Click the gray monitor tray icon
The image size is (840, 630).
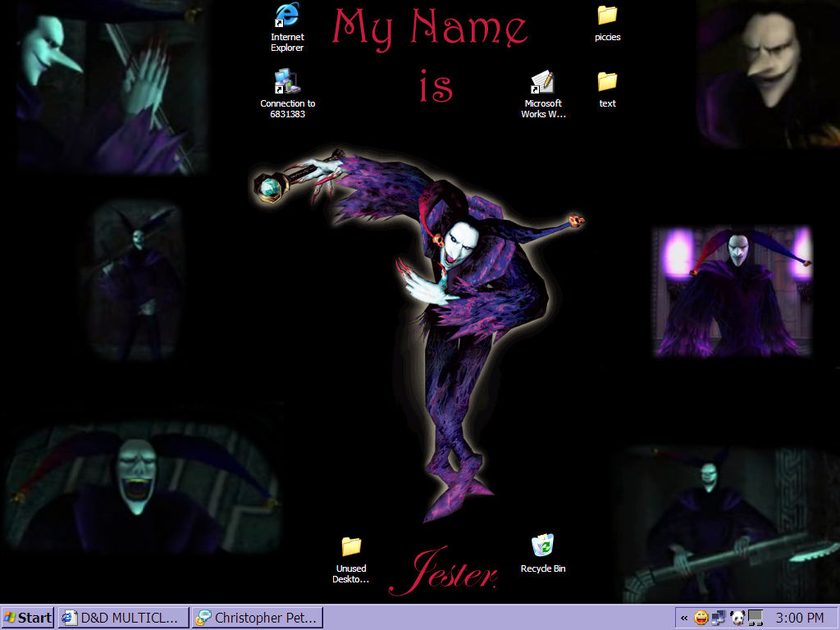click(x=756, y=618)
